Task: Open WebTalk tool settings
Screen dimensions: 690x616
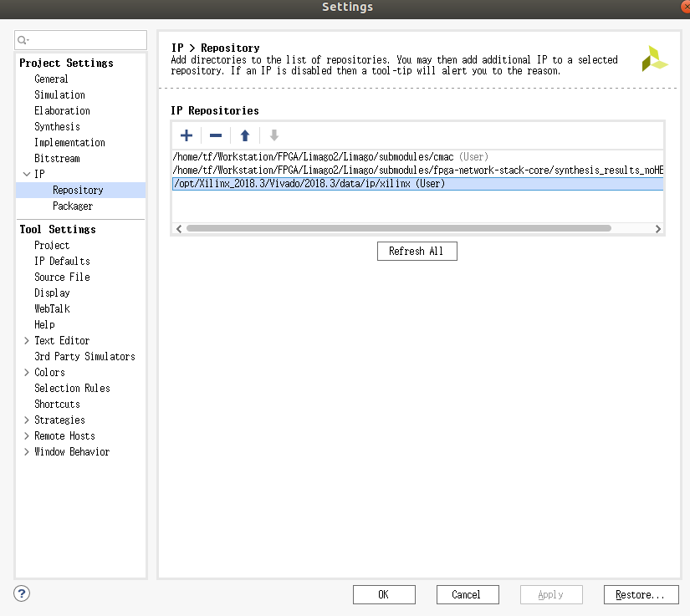Action: [54, 308]
